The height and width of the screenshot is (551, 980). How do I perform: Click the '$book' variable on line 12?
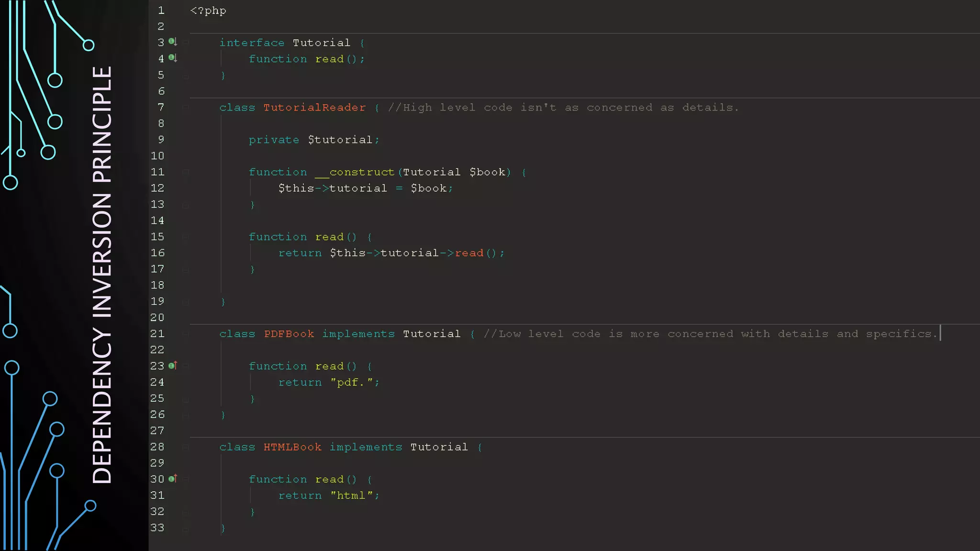pos(429,188)
